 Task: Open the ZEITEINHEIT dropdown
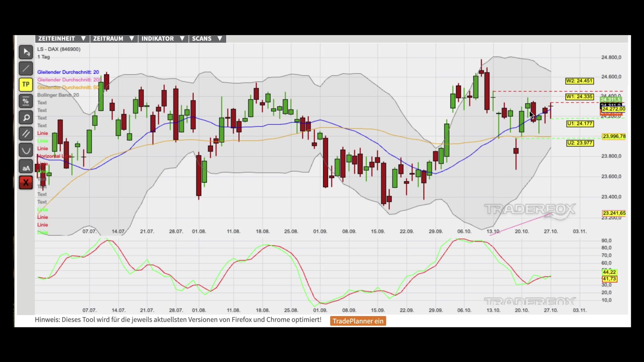[x=62, y=39]
